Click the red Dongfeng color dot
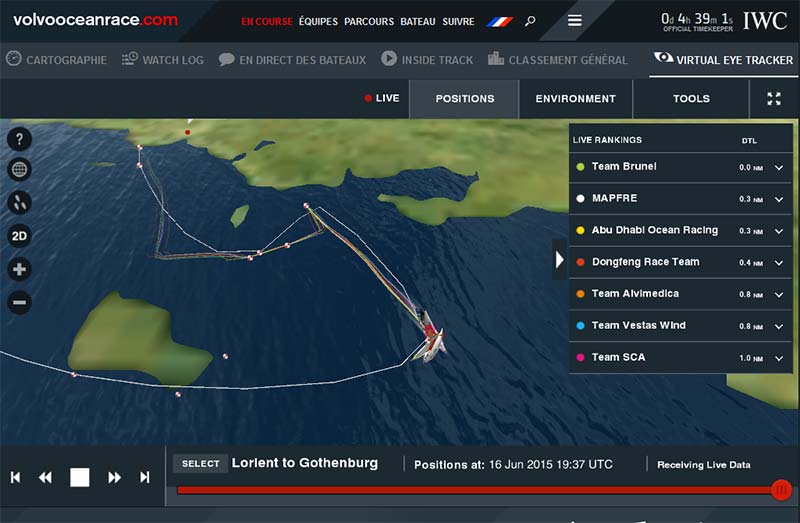This screenshot has width=800, height=523. pos(580,262)
